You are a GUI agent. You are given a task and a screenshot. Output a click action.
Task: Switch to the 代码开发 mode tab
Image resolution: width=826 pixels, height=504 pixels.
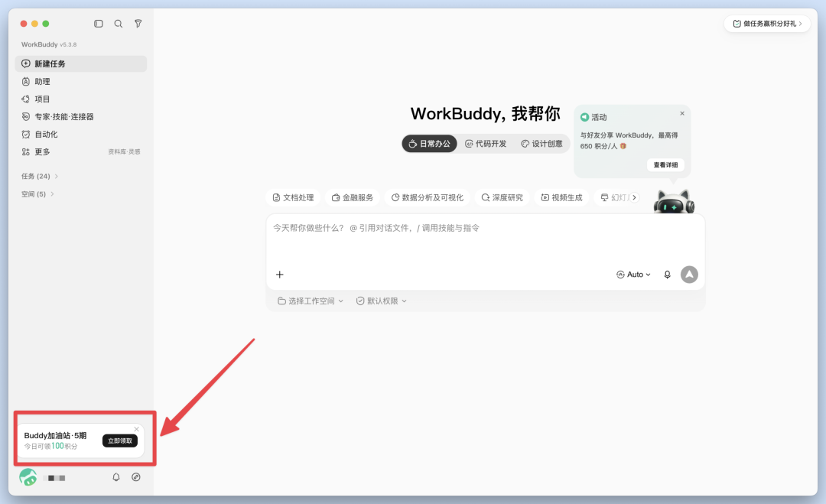click(x=485, y=144)
